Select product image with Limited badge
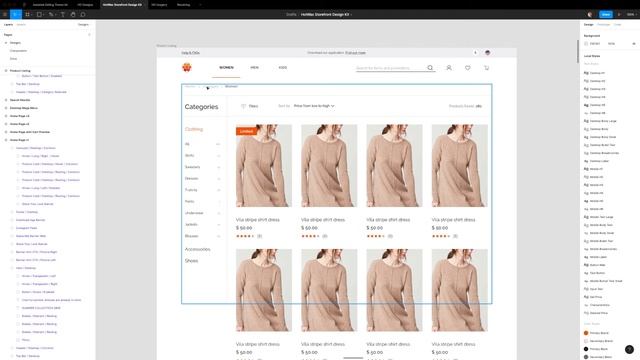The width and height of the screenshot is (640, 360). point(264,166)
